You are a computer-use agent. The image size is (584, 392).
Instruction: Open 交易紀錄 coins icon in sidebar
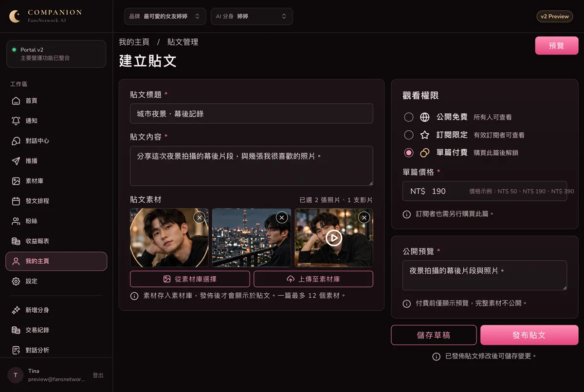(x=16, y=330)
